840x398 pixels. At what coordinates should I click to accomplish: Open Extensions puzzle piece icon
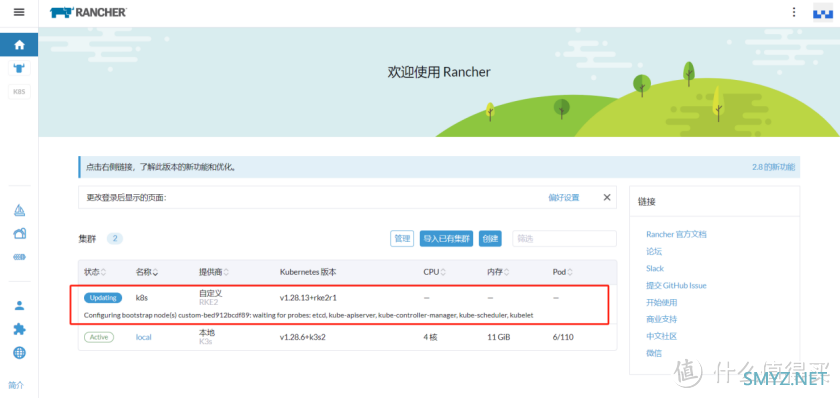19,329
